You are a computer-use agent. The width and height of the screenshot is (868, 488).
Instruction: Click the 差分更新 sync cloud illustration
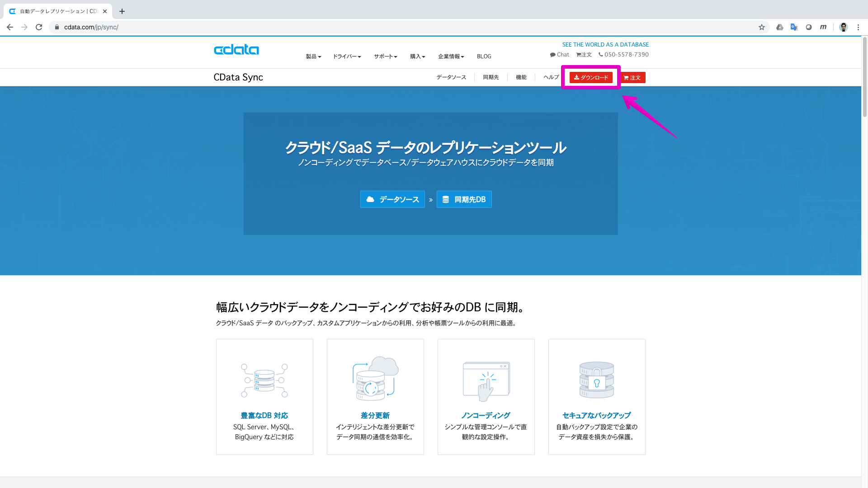tap(375, 379)
